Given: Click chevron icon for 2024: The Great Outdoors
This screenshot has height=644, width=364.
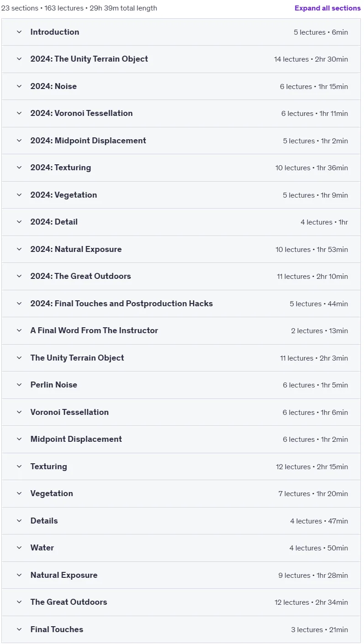Looking at the screenshot, I should (19, 276).
